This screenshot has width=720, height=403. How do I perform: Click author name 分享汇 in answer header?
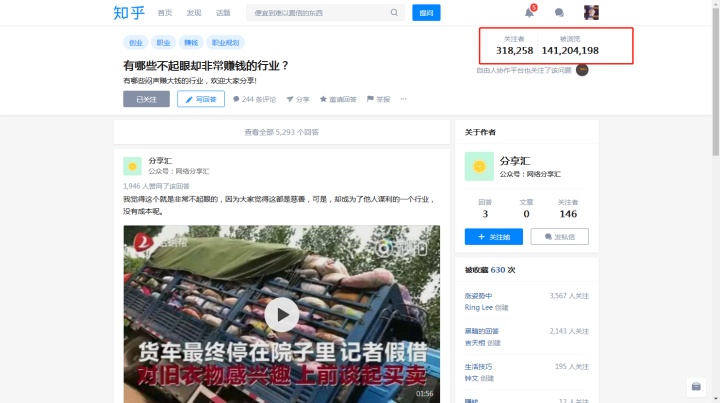coord(160,161)
